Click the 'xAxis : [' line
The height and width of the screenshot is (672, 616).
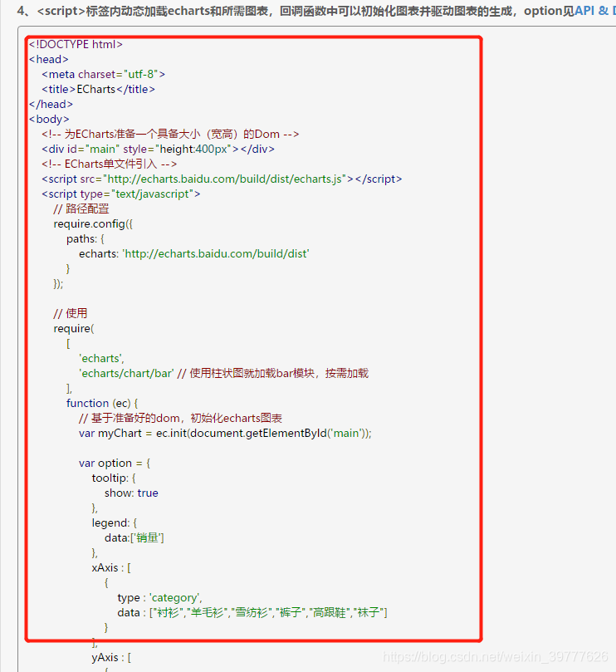click(x=111, y=568)
